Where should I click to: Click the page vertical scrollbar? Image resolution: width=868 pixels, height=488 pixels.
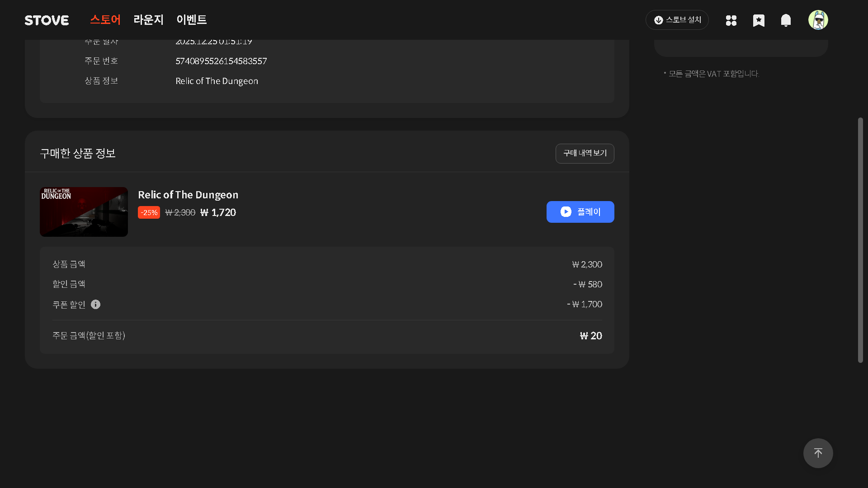(860, 239)
